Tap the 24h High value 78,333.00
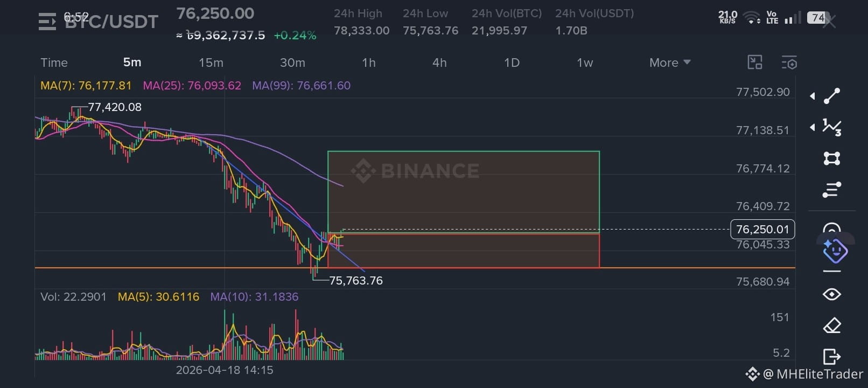The image size is (868, 388). pos(361,31)
